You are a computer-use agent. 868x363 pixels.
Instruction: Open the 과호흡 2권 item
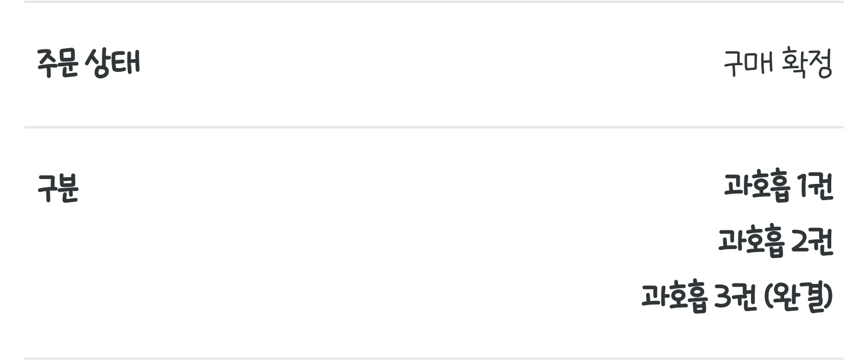point(775,242)
